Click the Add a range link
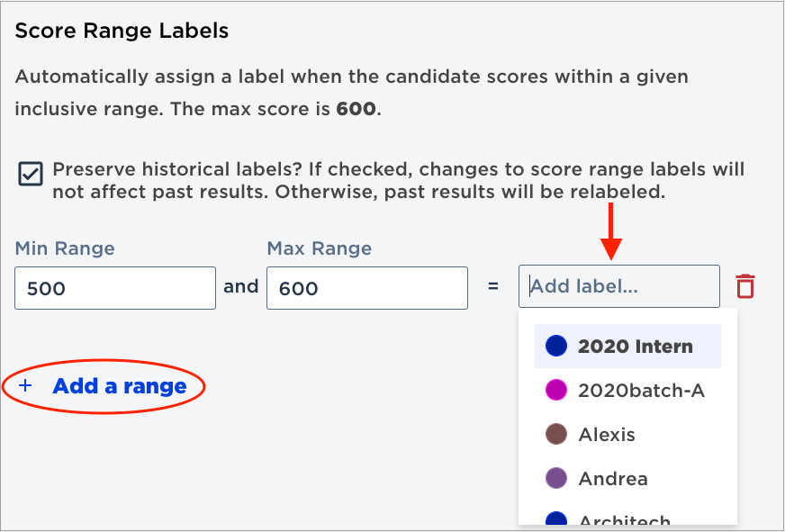The width and height of the screenshot is (785, 532). (x=120, y=386)
